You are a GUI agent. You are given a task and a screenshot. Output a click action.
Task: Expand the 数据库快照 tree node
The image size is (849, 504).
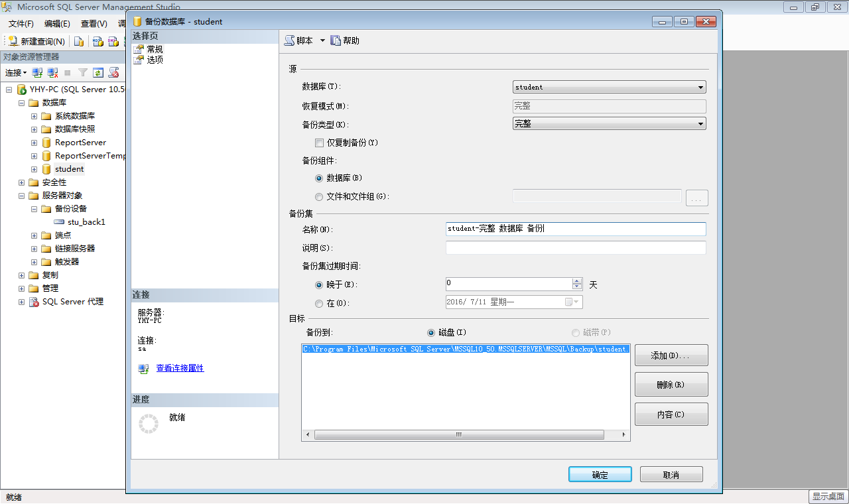point(34,129)
